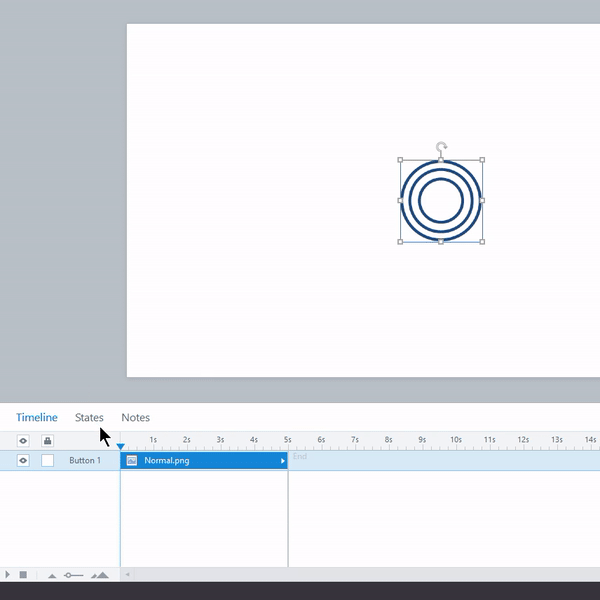Stop timeline playback with the stop button
This screenshot has height=600, width=600.
23,574
